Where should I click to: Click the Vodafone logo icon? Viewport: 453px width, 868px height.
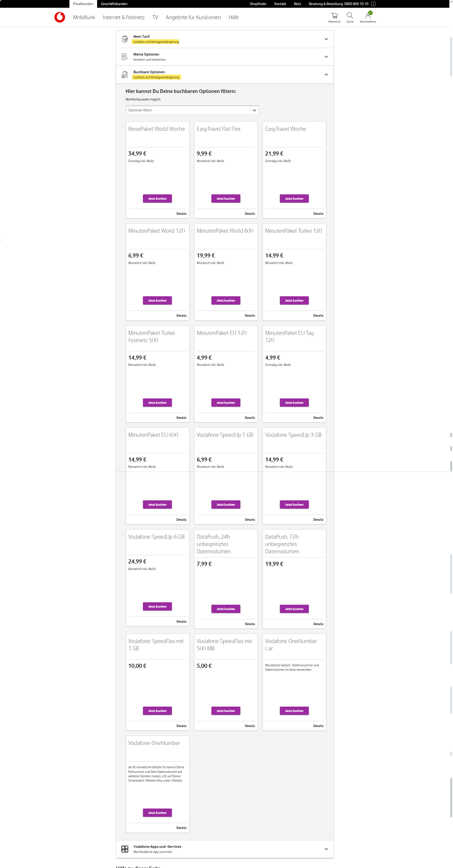60,17
